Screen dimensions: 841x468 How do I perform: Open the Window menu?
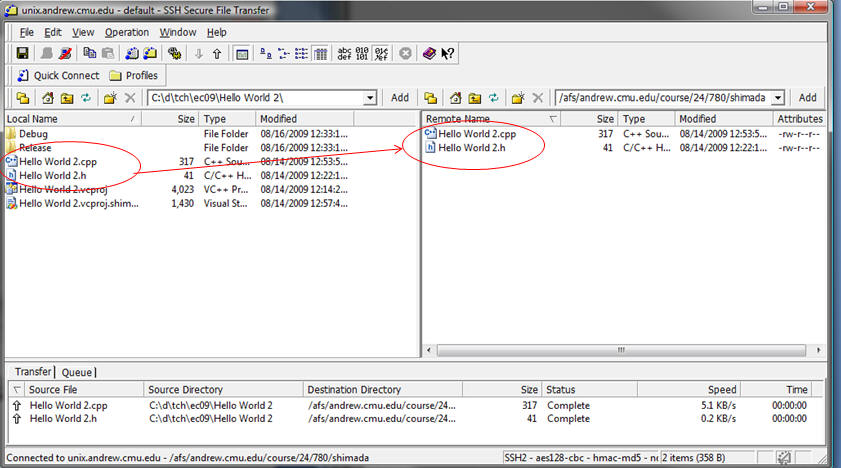tap(178, 32)
